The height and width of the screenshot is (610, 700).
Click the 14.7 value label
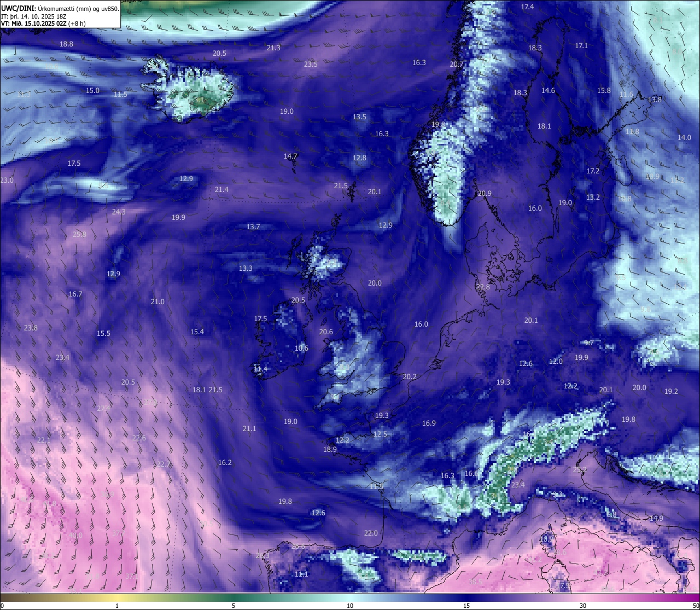(x=290, y=156)
